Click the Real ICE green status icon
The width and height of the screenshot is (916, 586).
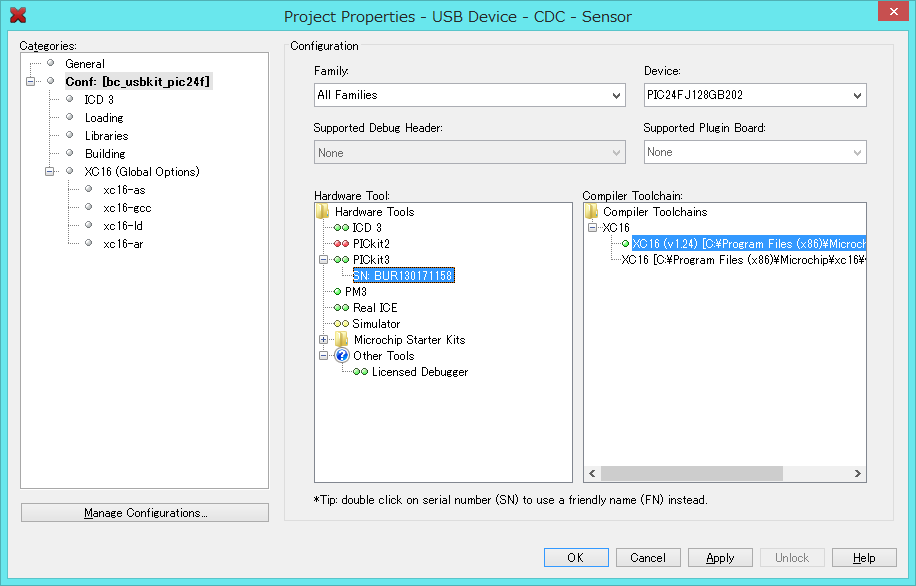tap(341, 308)
